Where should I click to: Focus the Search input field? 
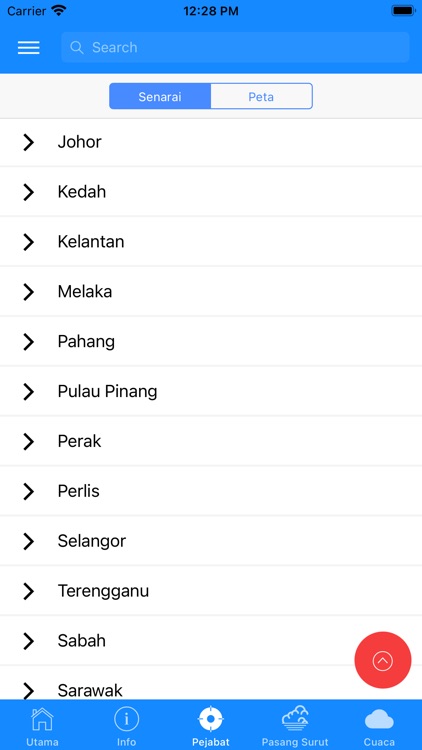235,47
